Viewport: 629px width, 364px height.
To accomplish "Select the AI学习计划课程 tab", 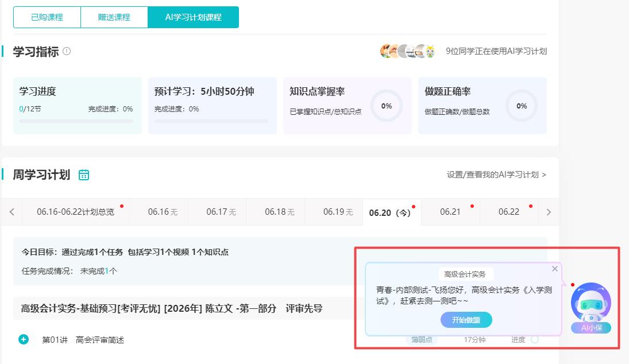I will [x=193, y=17].
